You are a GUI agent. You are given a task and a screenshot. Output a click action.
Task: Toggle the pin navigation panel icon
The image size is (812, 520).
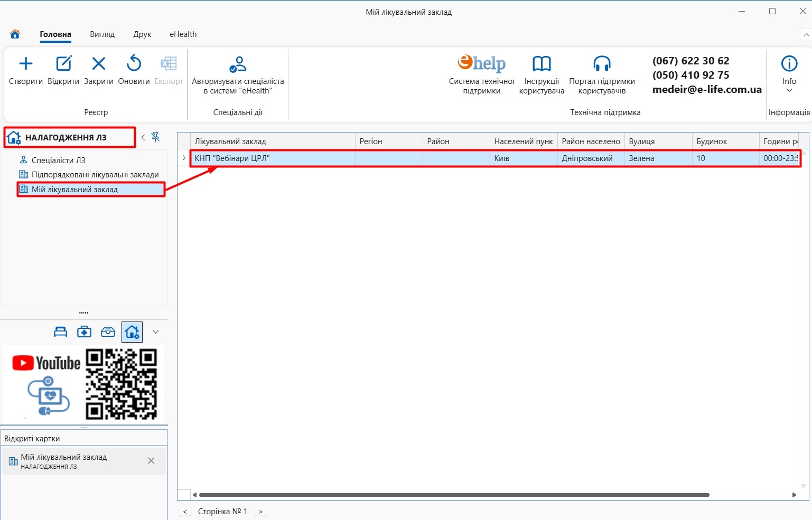point(155,137)
